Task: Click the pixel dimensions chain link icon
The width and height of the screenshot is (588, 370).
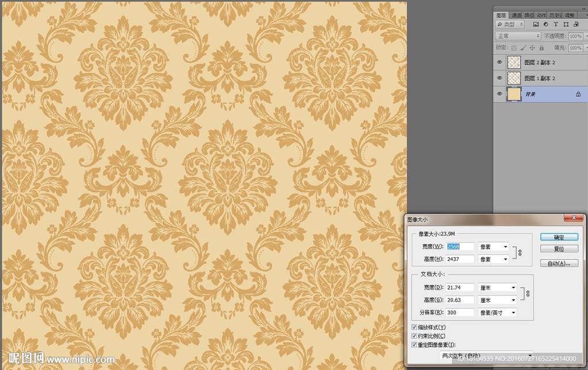Action: pyautogui.click(x=520, y=253)
